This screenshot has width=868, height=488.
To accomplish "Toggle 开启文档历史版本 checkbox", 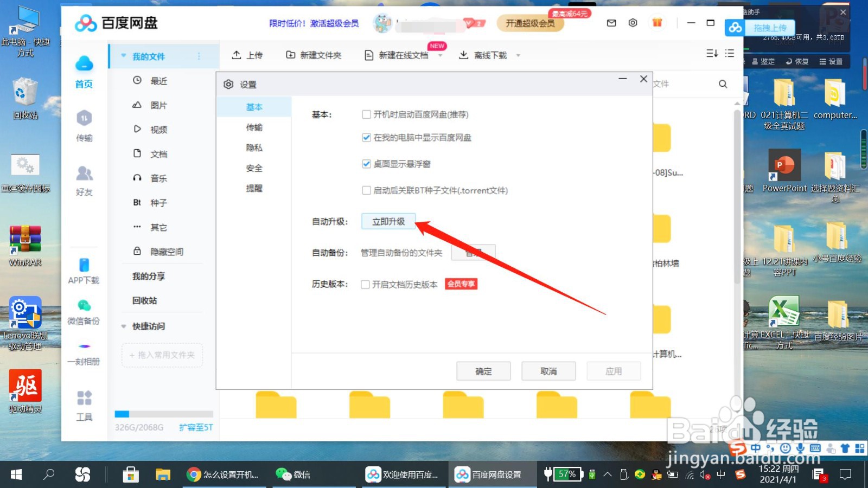I will pyautogui.click(x=366, y=284).
